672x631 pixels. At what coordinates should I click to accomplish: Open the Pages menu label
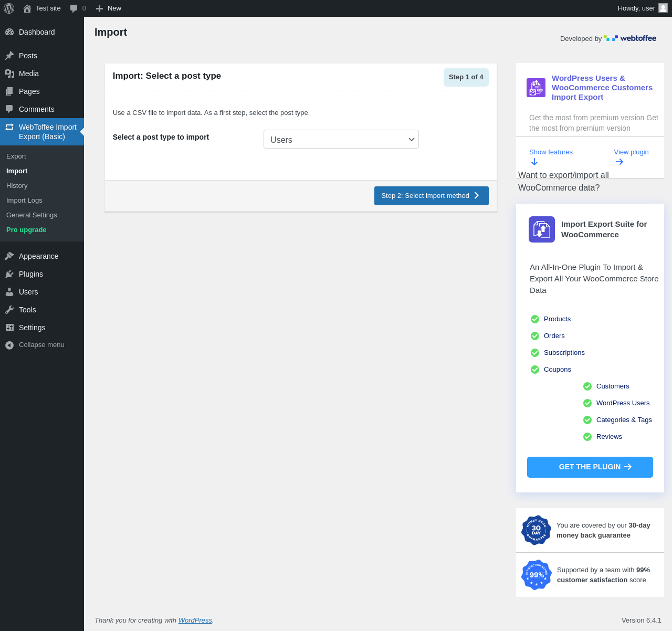point(29,91)
